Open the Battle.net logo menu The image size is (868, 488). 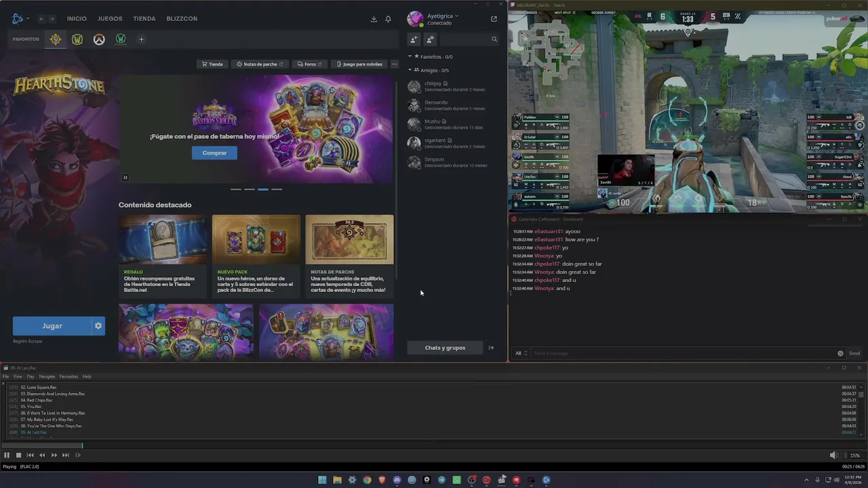[20, 18]
